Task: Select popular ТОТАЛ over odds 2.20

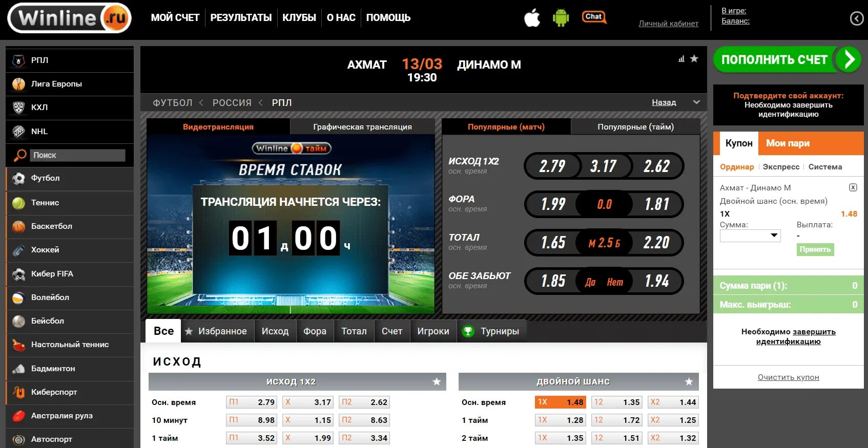Action: (x=656, y=242)
